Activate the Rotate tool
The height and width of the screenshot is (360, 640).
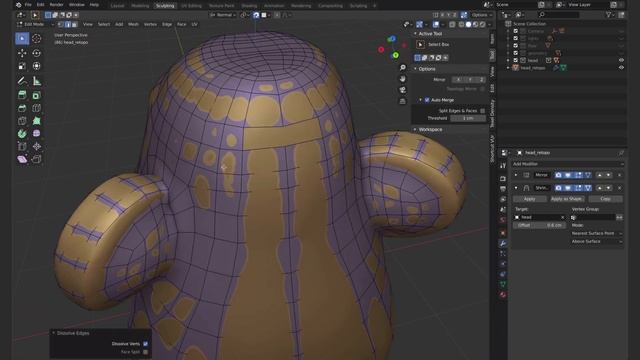click(36, 53)
